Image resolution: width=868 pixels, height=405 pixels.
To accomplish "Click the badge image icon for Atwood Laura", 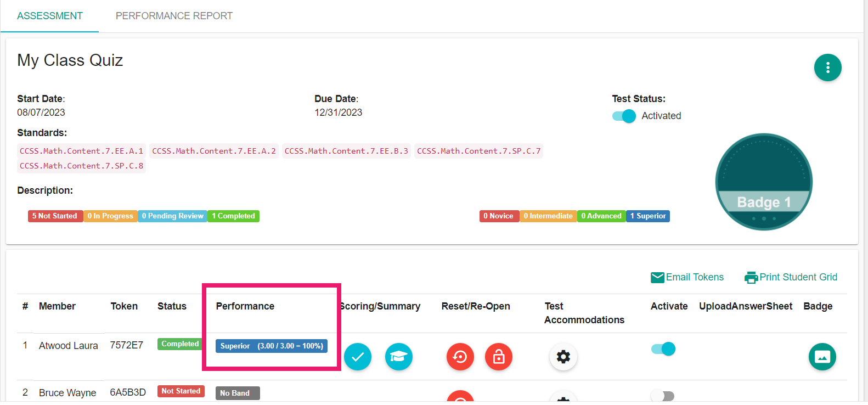I will pos(822,357).
